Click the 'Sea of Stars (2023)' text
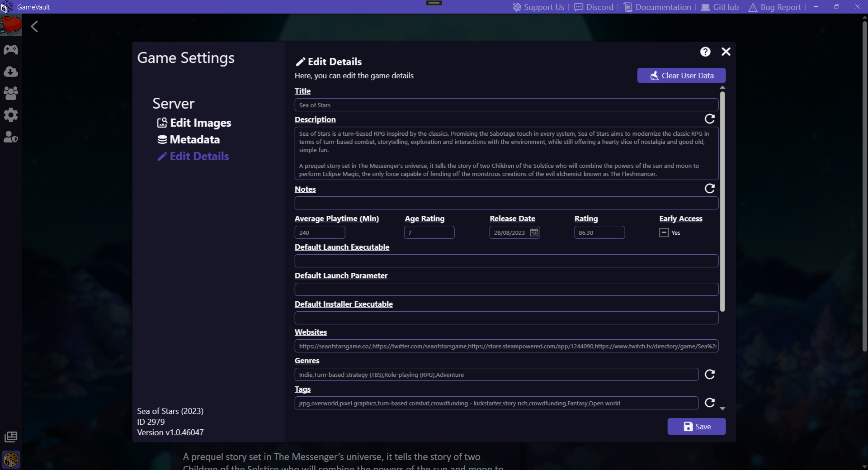The width and height of the screenshot is (868, 470). pyautogui.click(x=170, y=411)
